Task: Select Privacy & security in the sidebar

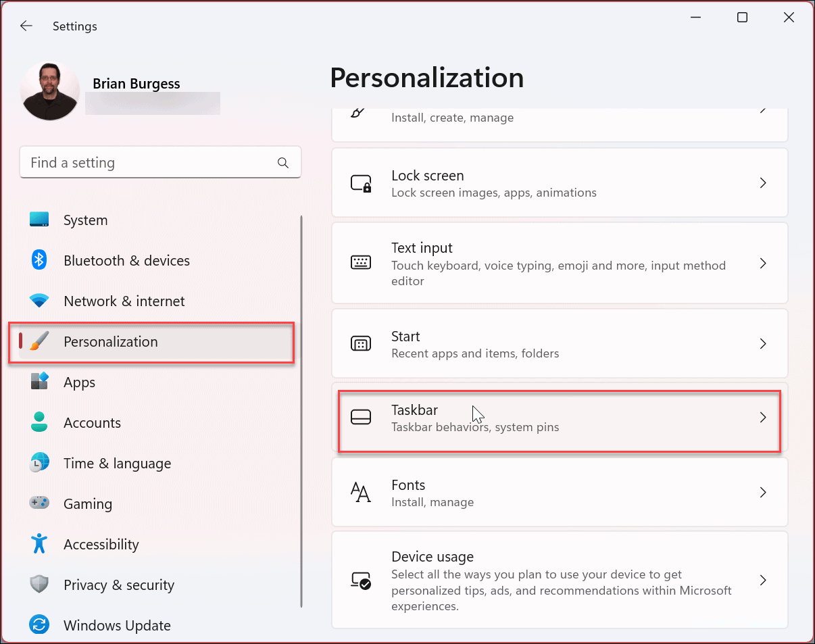Action: pos(39,585)
